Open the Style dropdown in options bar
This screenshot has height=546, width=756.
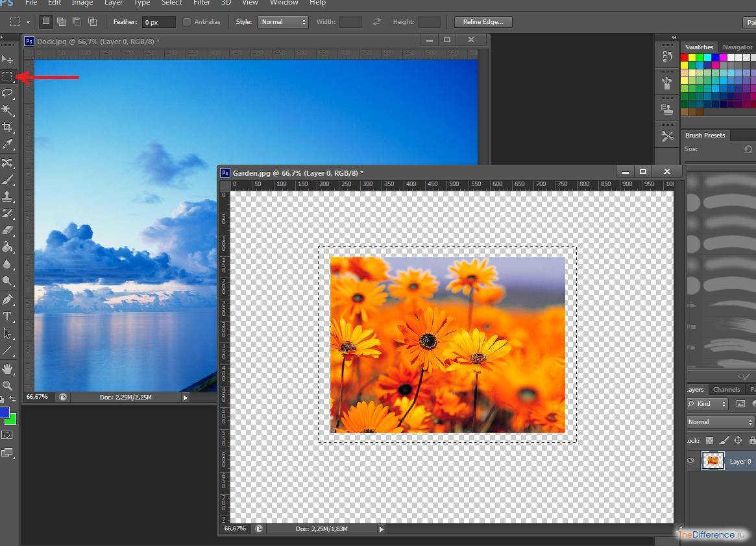pos(282,21)
